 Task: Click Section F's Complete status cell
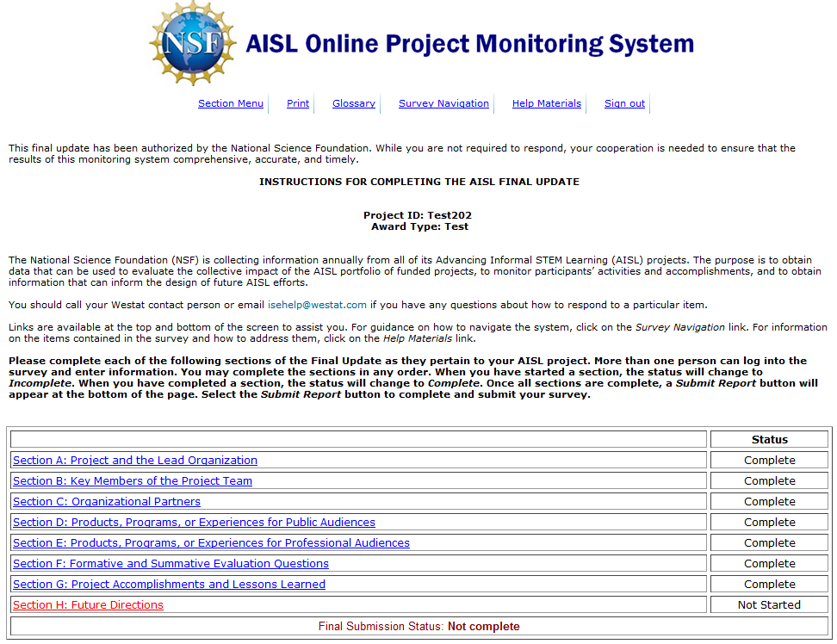coord(769,563)
